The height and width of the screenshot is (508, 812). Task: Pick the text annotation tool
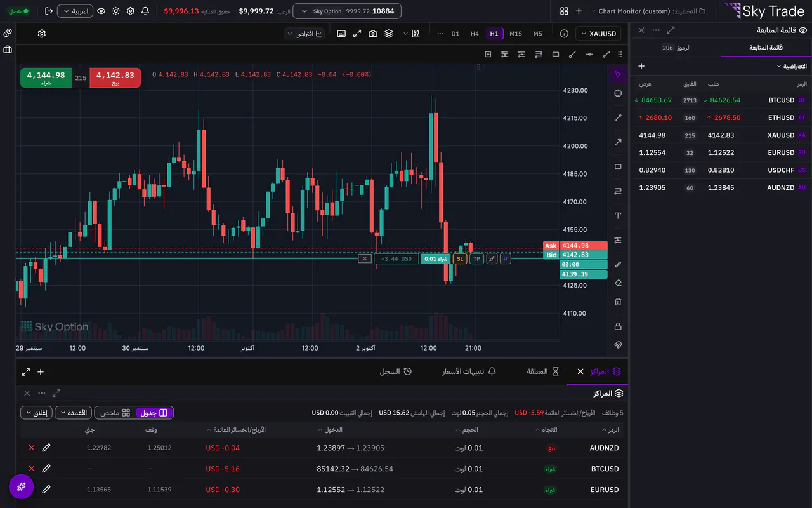tap(618, 216)
